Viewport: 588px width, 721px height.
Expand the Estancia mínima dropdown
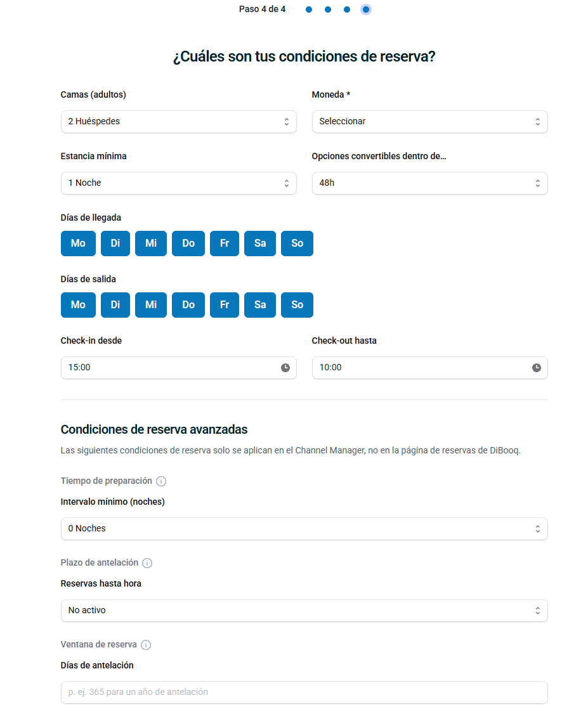[x=178, y=183]
